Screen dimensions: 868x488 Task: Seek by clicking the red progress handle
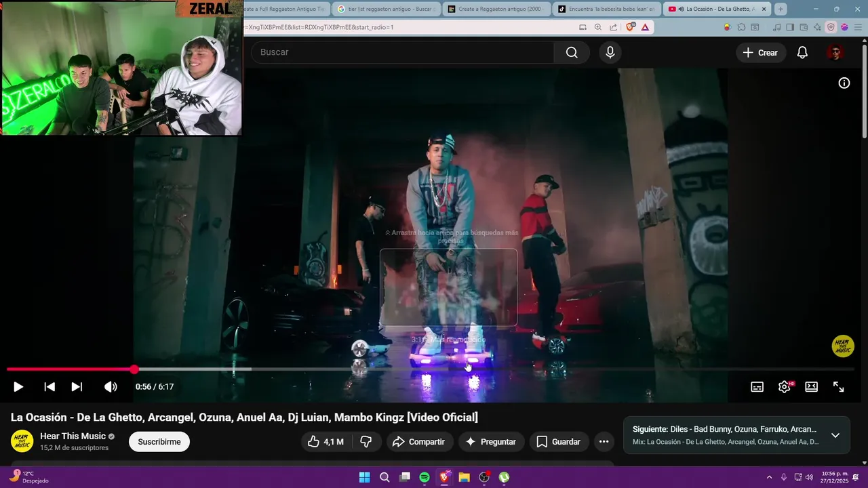click(x=134, y=369)
